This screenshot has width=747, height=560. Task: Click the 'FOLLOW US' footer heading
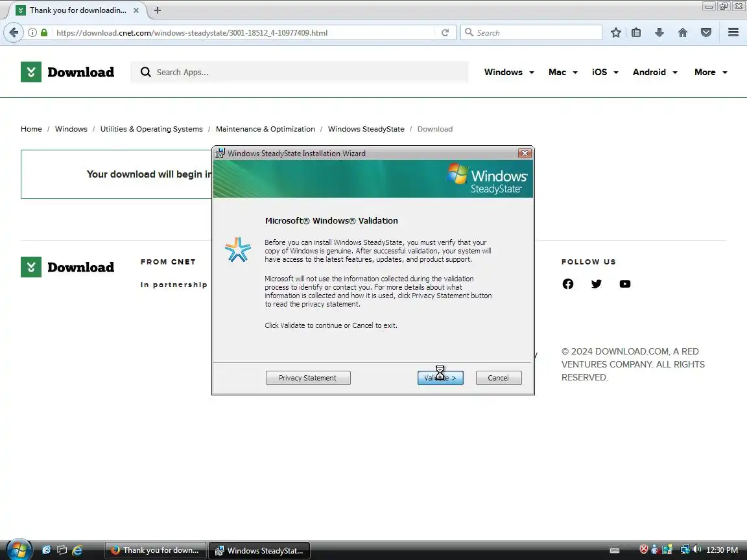pyautogui.click(x=589, y=262)
